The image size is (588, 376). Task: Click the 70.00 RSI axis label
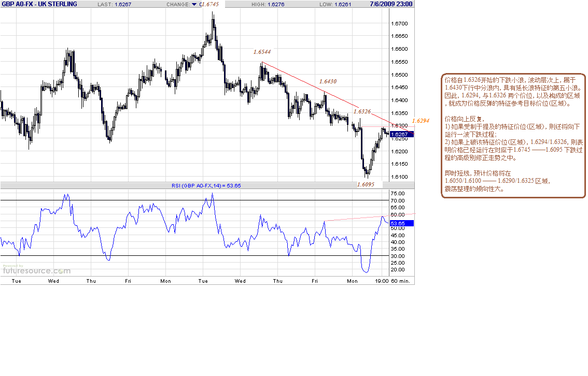[398, 201]
